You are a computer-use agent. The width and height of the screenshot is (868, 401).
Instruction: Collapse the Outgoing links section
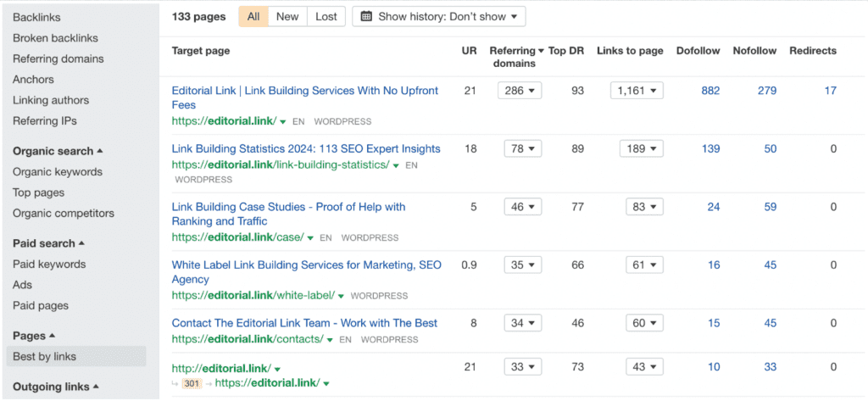pyautogui.click(x=55, y=387)
